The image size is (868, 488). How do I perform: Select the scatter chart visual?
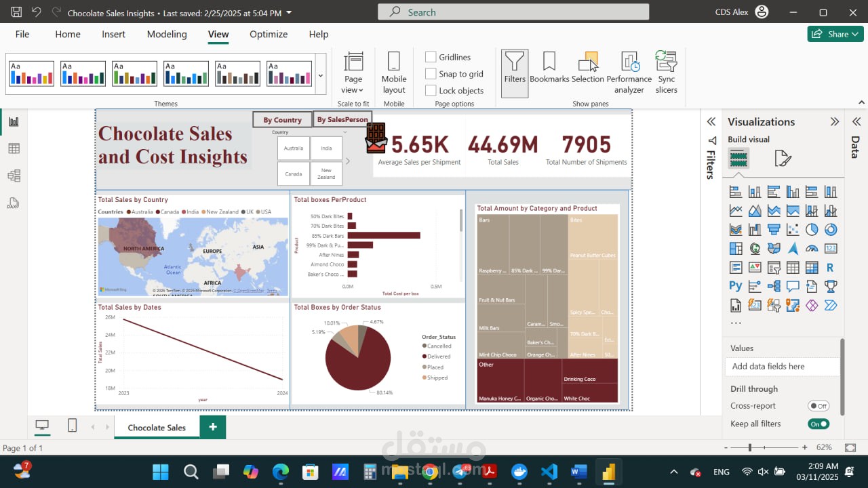(x=793, y=230)
